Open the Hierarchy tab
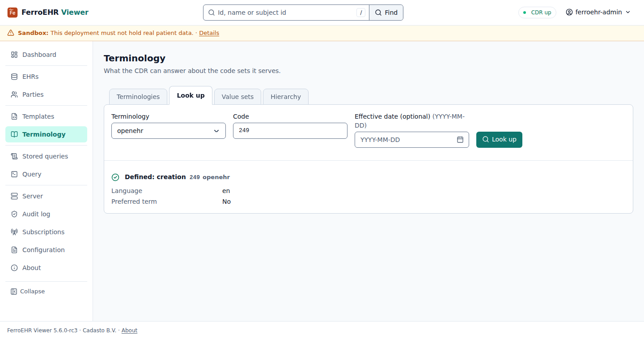Screen dimensions: 644x339 click(286, 97)
